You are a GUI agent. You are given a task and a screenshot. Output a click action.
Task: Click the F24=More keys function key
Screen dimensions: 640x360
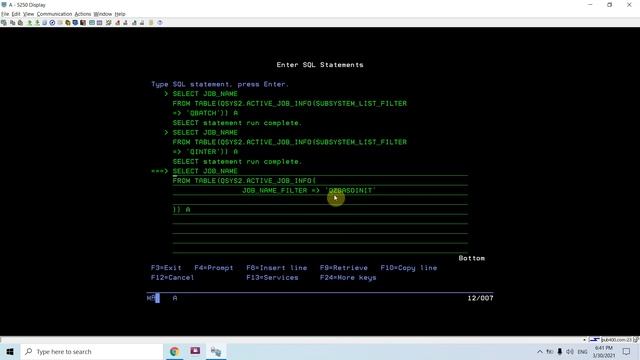pos(348,278)
